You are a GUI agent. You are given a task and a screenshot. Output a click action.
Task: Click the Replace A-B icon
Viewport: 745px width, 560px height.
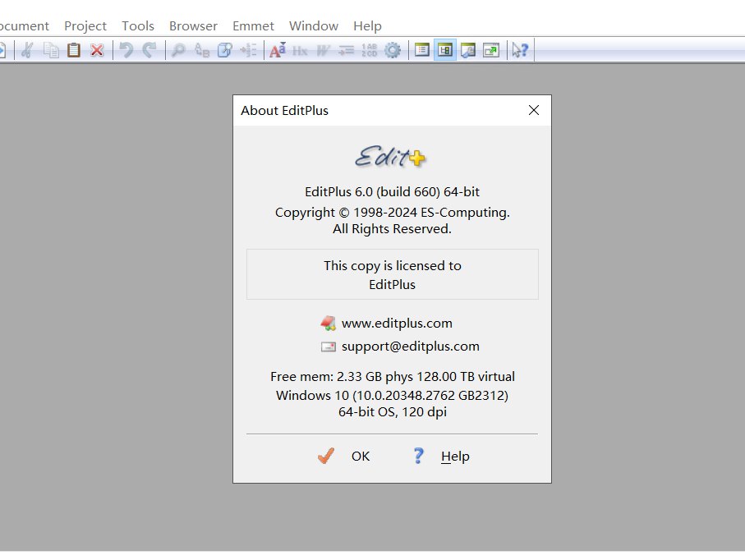[201, 50]
